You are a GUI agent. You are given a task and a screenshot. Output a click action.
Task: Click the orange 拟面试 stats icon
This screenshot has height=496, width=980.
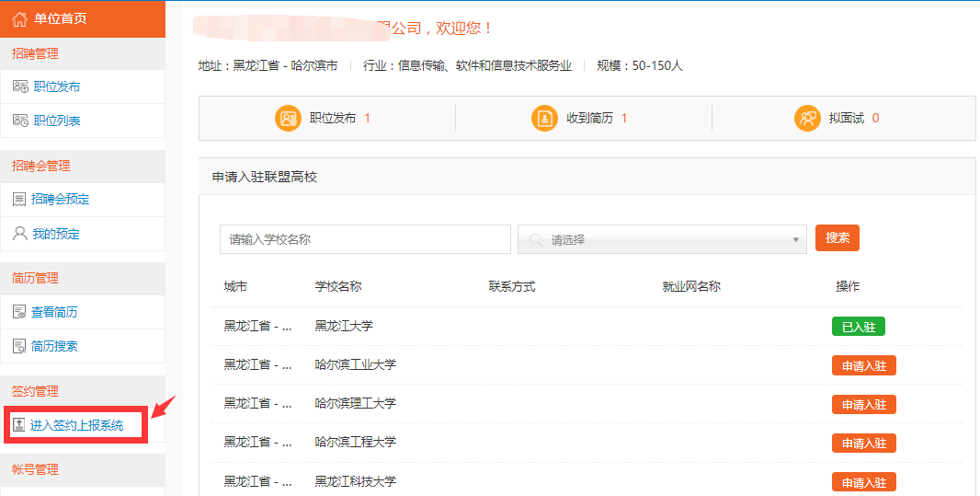point(807,119)
